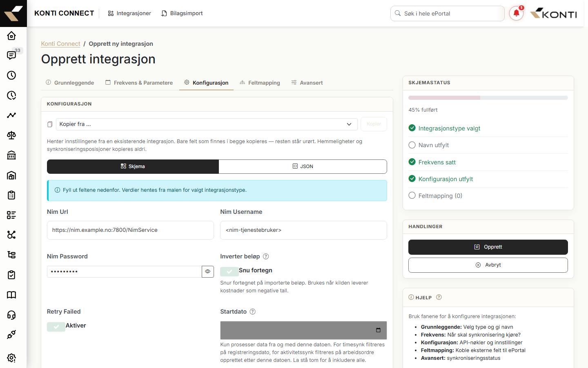The width and height of the screenshot is (588, 368).
Task: Click the help icon beside Inverter beløp
Action: (266, 256)
